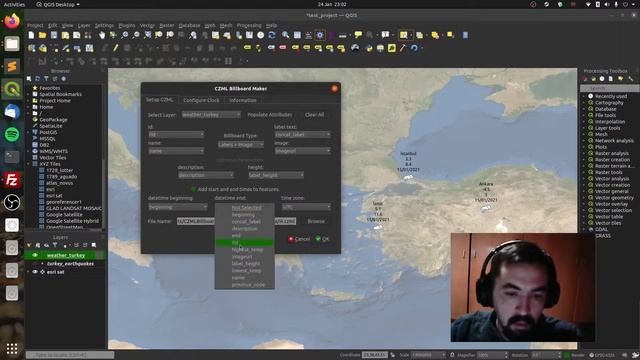The height and width of the screenshot is (360, 640).
Task: Click the Processing Toolbox search field
Action: (609, 88)
